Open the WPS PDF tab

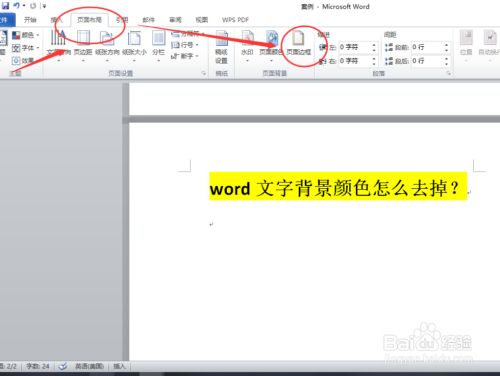pyautogui.click(x=235, y=20)
